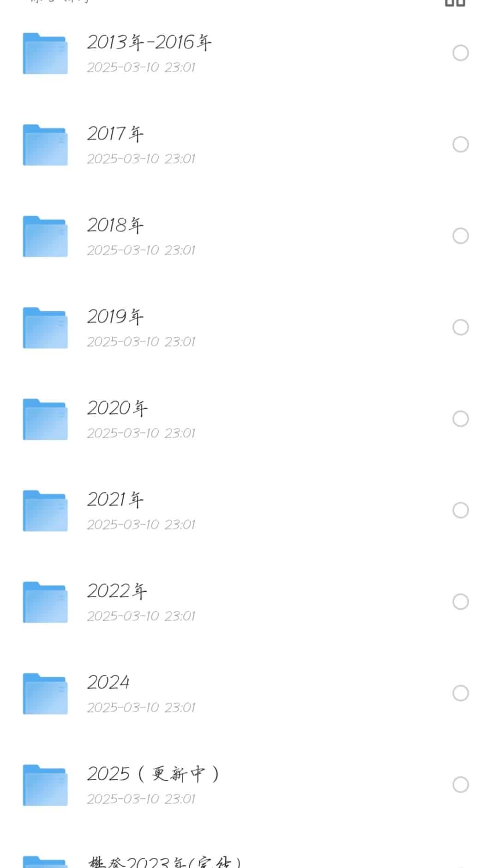Viewport: 498px width, 868px height.
Task: Open the 2024 folder icon
Action: 45,694
